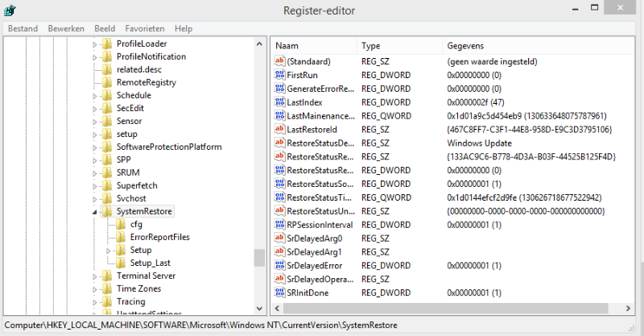Click the ab icon beside RestoreStatusUn...
This screenshot has width=644, height=336.
tap(279, 210)
